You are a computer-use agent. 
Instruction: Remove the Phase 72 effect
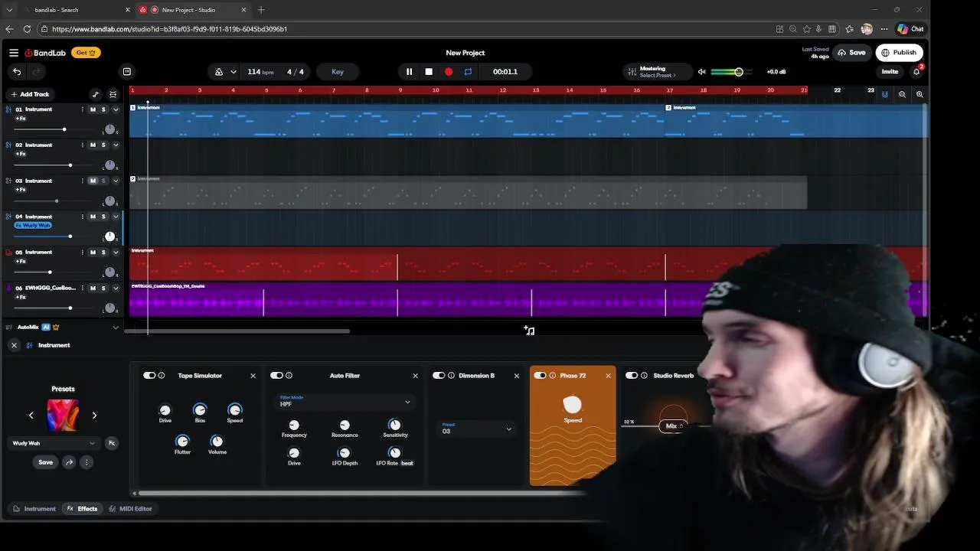pos(608,376)
